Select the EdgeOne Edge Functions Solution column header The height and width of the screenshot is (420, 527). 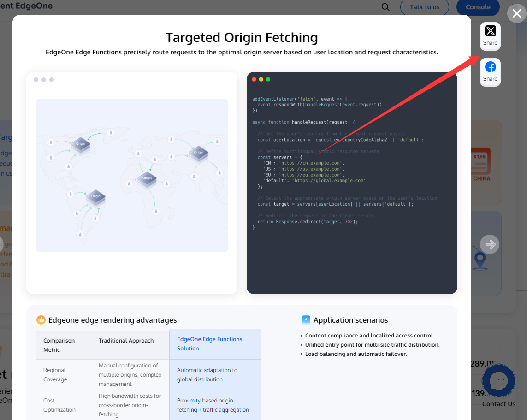(215, 344)
